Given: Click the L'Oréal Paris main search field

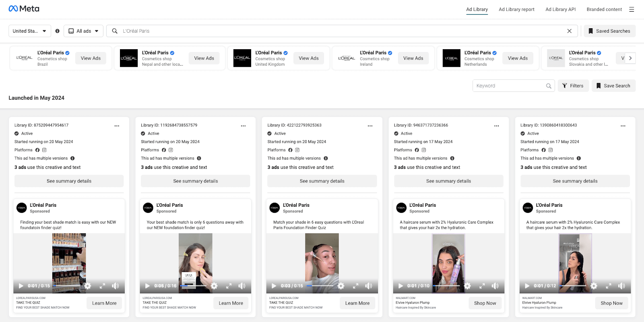Looking at the screenshot, I should 342,31.
